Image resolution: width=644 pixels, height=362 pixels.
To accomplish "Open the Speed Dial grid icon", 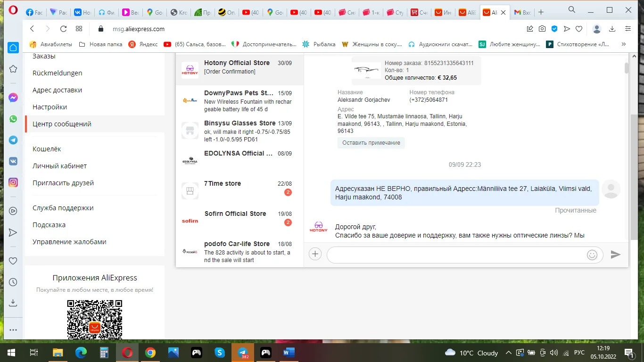I will point(79,29).
